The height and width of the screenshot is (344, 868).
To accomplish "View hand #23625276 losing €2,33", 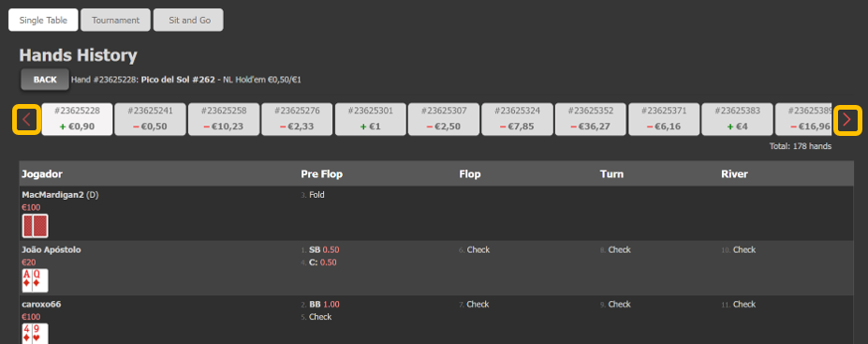I will 297,119.
